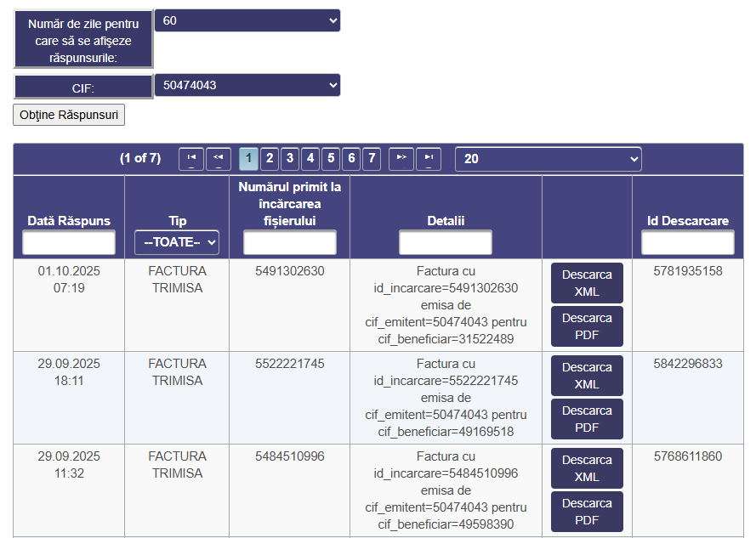Expand the Tip filter --TOATE-- dropdown

pyautogui.click(x=177, y=243)
